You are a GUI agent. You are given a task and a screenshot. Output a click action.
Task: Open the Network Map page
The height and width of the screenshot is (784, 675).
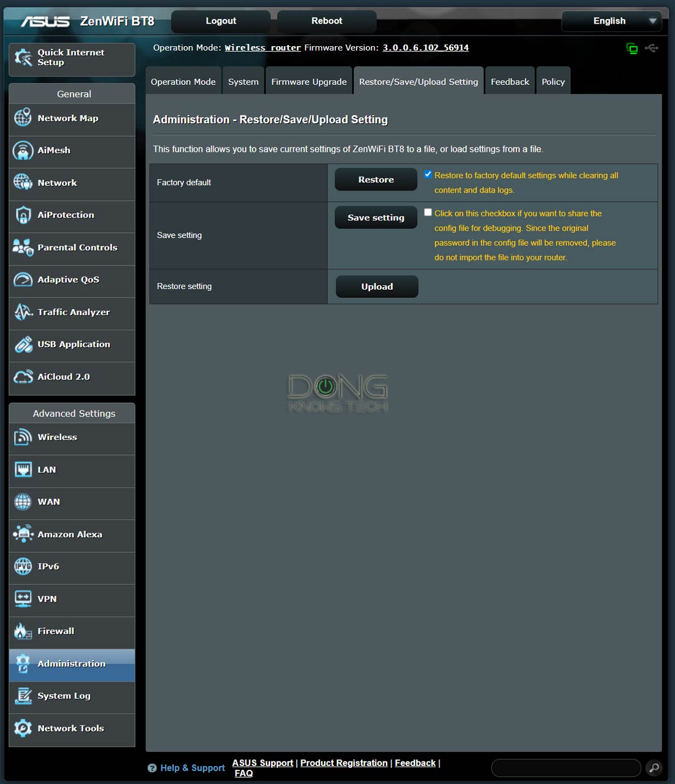[x=67, y=119]
